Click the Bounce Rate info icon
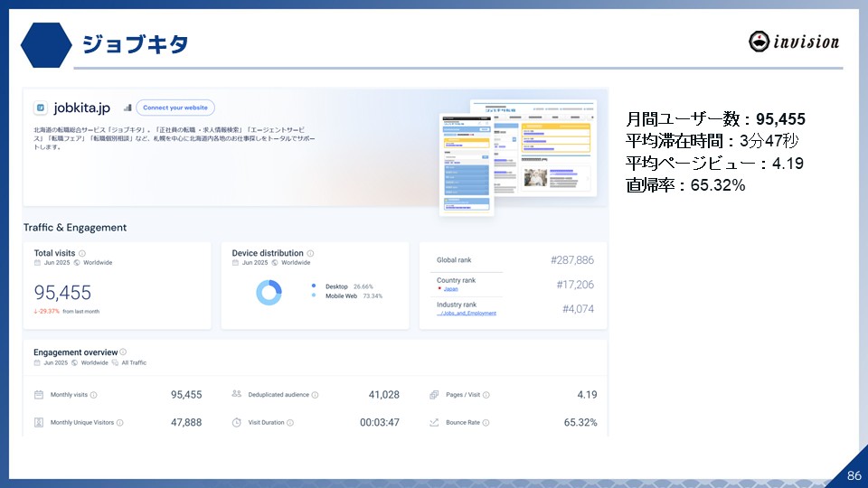 tap(486, 423)
